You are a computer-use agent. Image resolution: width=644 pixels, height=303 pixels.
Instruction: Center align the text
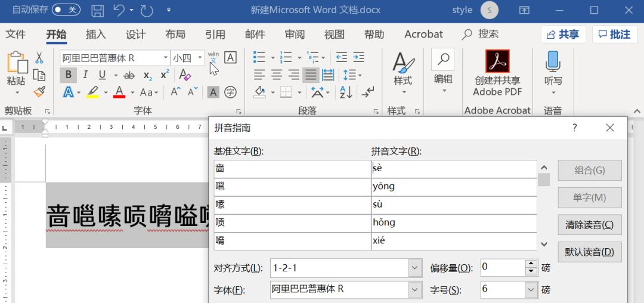[277, 75]
